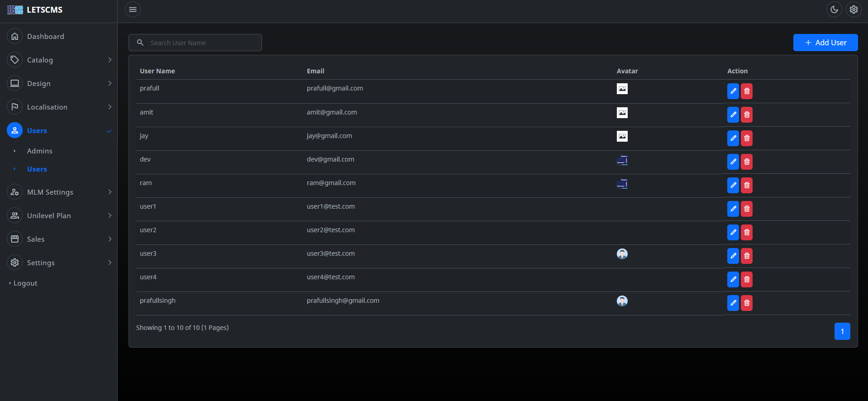Click the red delete icon for user3

[x=747, y=256]
